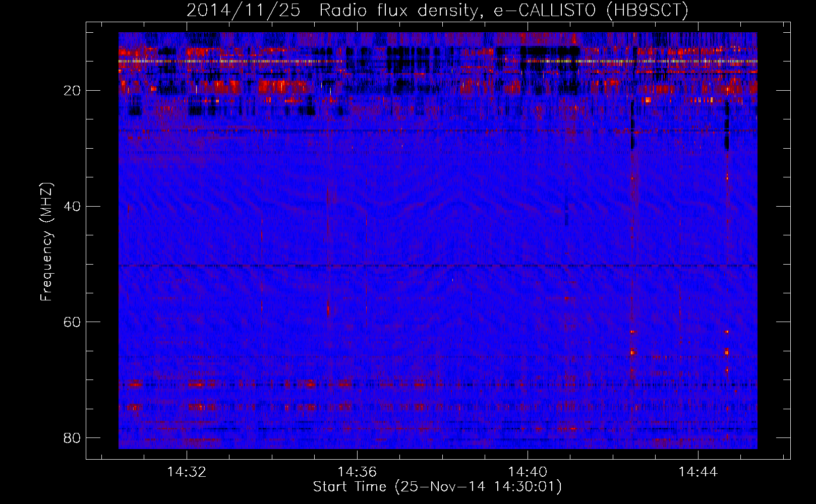Click the 60 MHz frequency tick label
The height and width of the screenshot is (504, 816).
tap(72, 322)
